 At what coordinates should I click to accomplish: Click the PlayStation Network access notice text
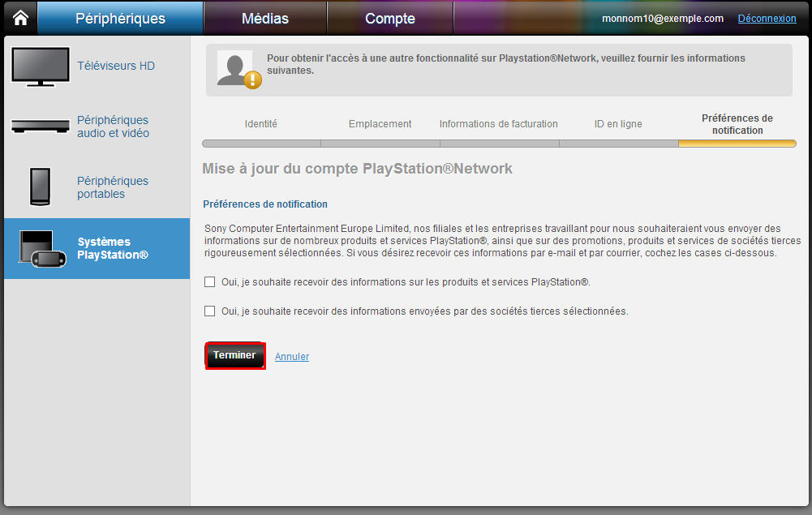coord(506,64)
